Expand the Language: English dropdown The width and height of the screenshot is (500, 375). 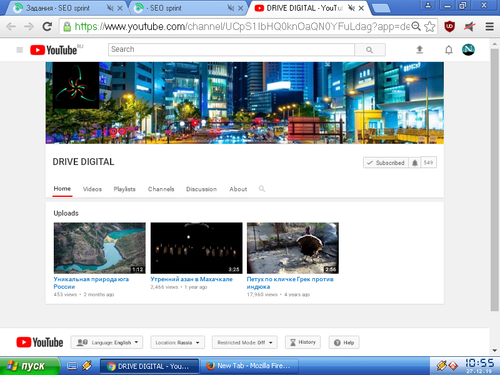click(x=107, y=342)
